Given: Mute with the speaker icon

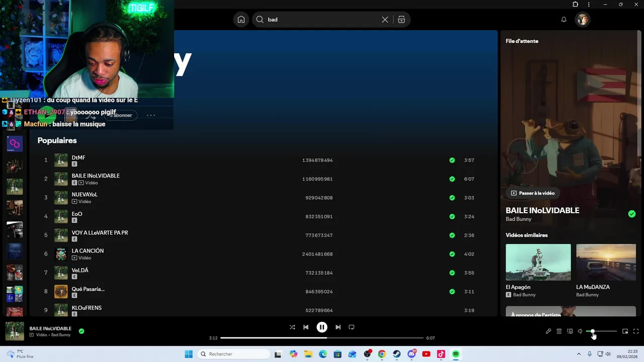Looking at the screenshot, I should click(x=580, y=331).
